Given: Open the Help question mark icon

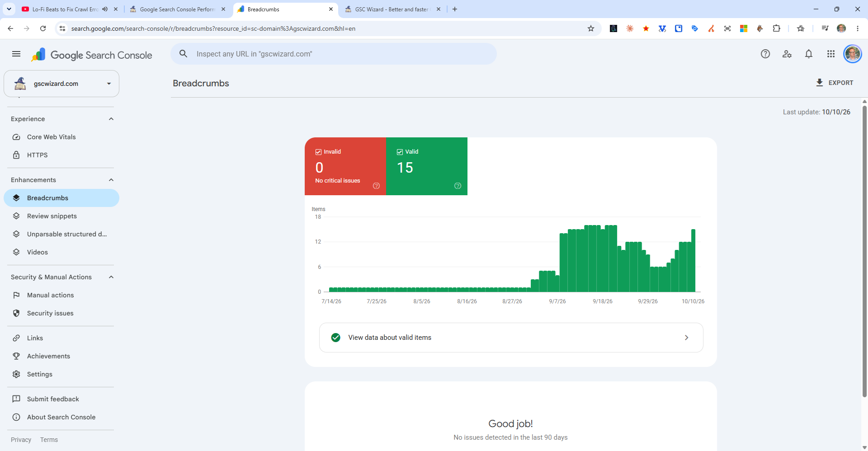Looking at the screenshot, I should click(765, 54).
